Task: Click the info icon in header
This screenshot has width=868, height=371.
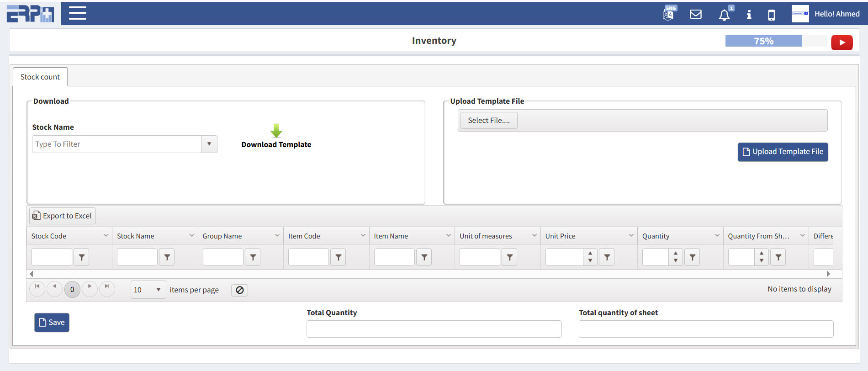Action: click(749, 15)
